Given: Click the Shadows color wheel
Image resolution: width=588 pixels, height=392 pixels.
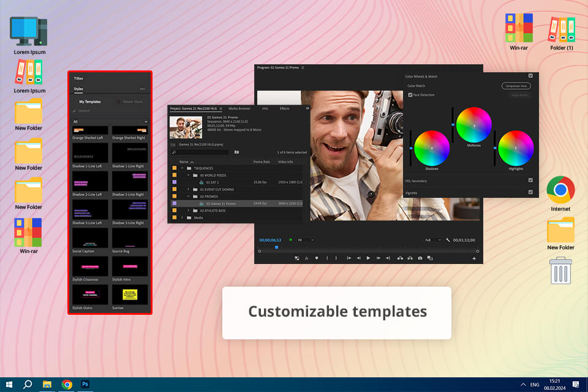Looking at the screenshot, I should tap(432, 148).
